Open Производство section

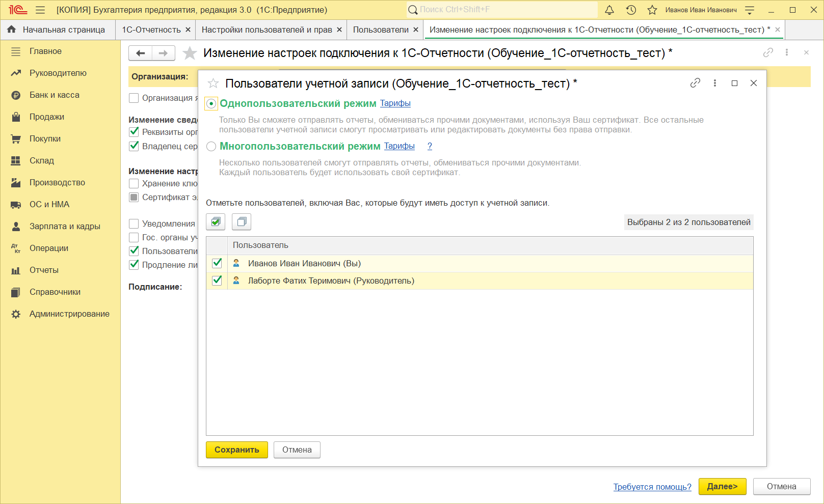pos(60,183)
